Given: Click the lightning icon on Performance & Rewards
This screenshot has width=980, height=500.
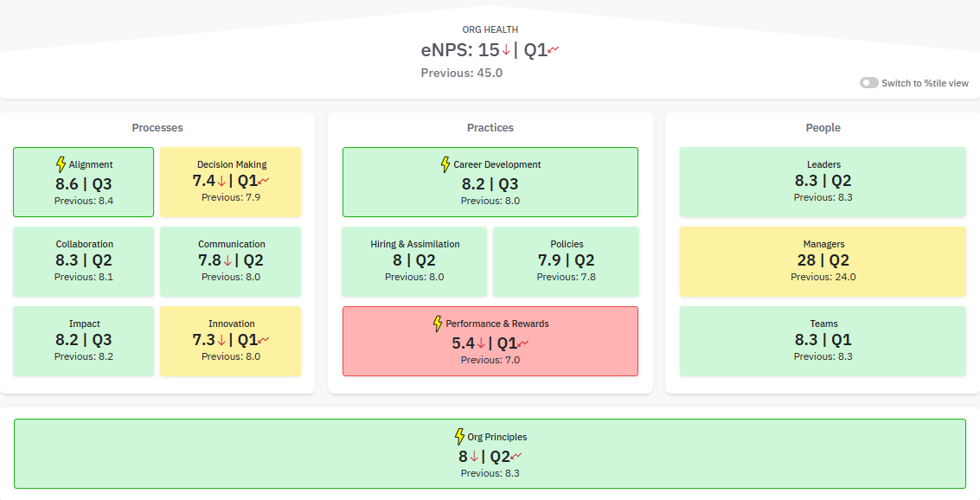Looking at the screenshot, I should tap(438, 324).
